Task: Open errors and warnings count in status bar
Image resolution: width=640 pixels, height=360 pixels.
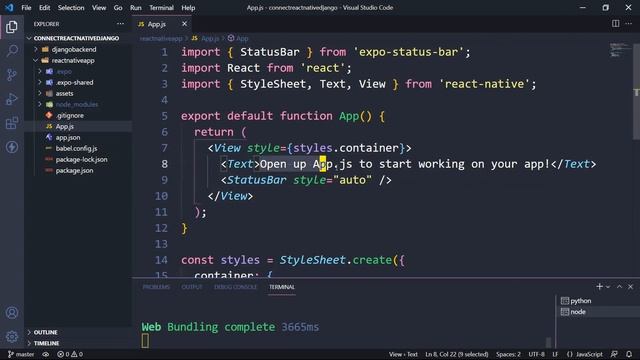Action: (70, 354)
